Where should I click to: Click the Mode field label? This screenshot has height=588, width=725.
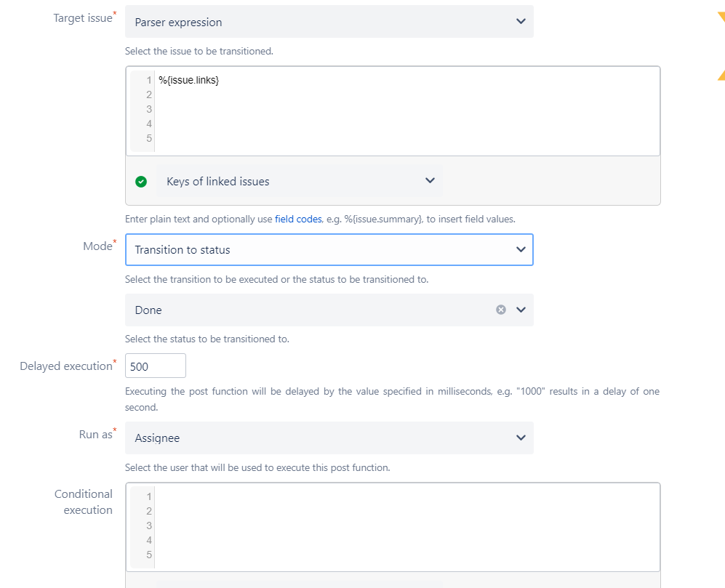(x=97, y=246)
